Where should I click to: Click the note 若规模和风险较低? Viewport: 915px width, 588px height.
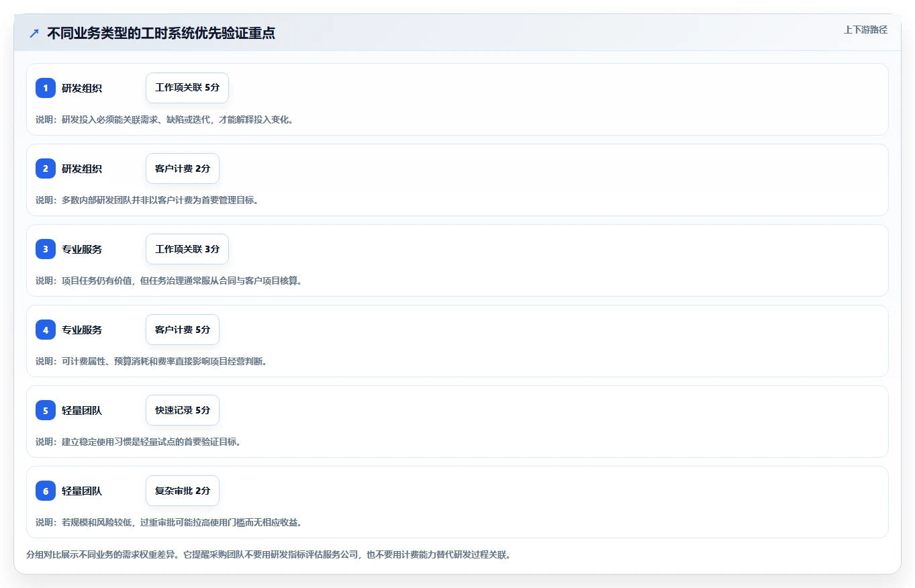pos(168,522)
